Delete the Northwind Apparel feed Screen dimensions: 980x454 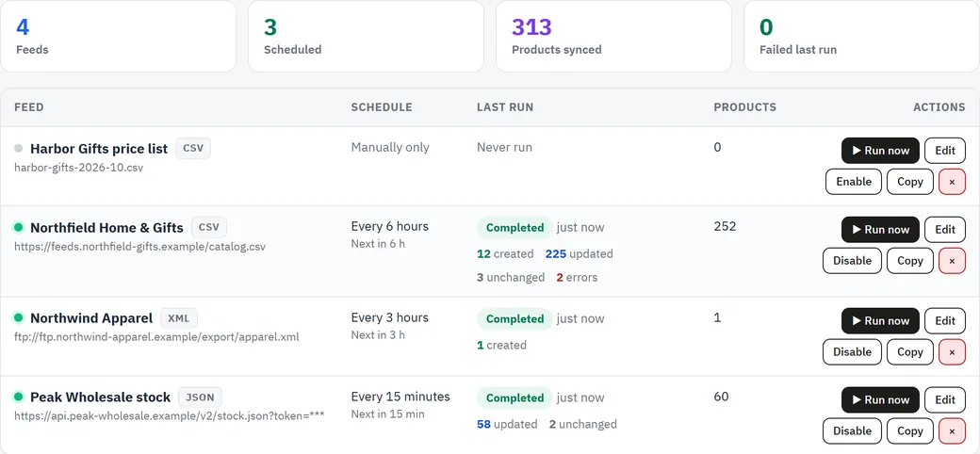[952, 351]
